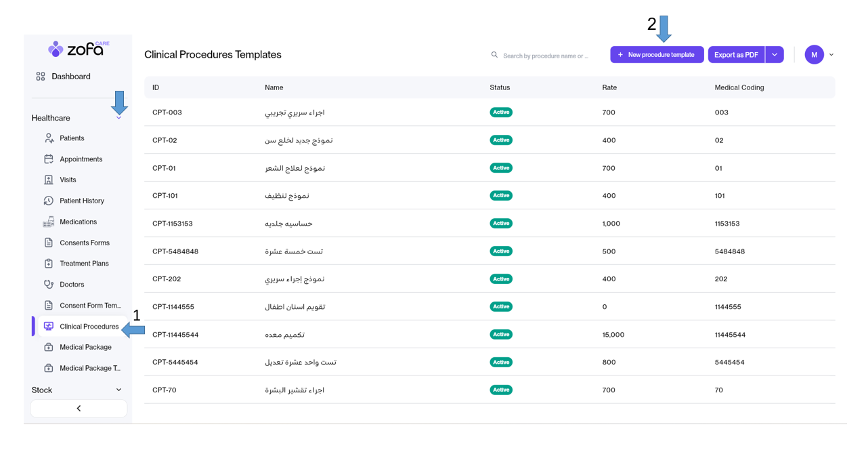Screen dimensions: 868x452
Task: Collapse the Healthcare section chevron
Action: (x=119, y=118)
